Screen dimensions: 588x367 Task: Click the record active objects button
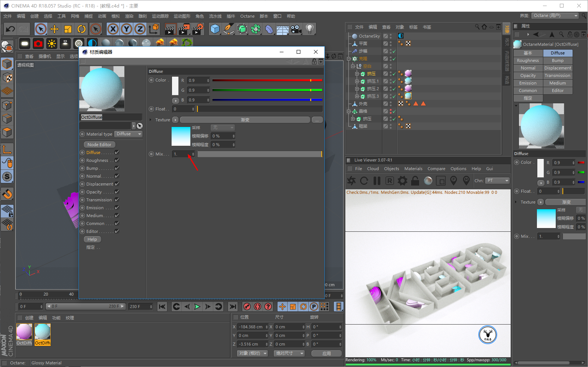[247, 307]
